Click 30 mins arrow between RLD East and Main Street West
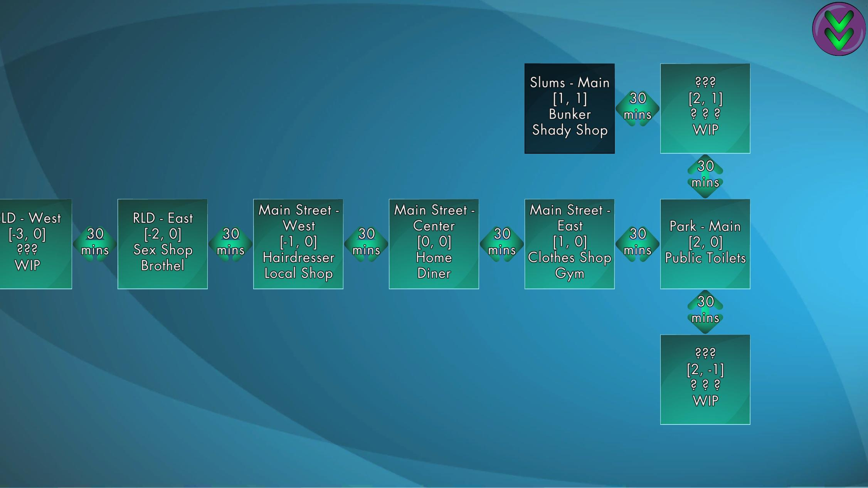Viewport: 868px width, 488px height. [x=230, y=244]
